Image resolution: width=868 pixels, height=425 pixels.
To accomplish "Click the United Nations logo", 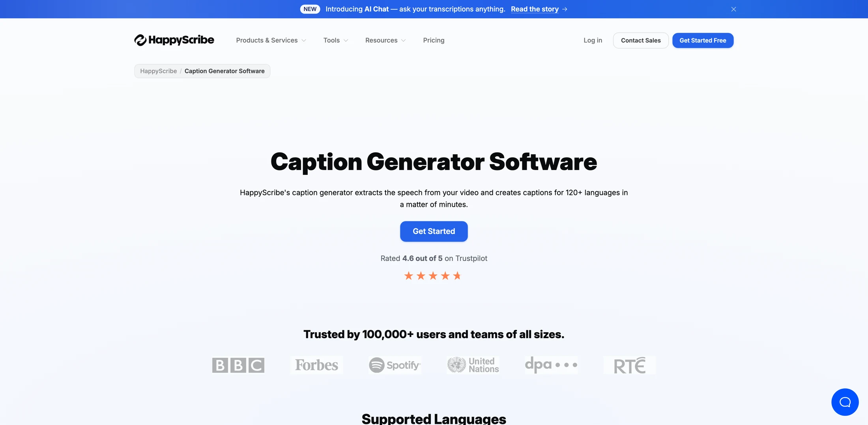I will [x=473, y=365].
